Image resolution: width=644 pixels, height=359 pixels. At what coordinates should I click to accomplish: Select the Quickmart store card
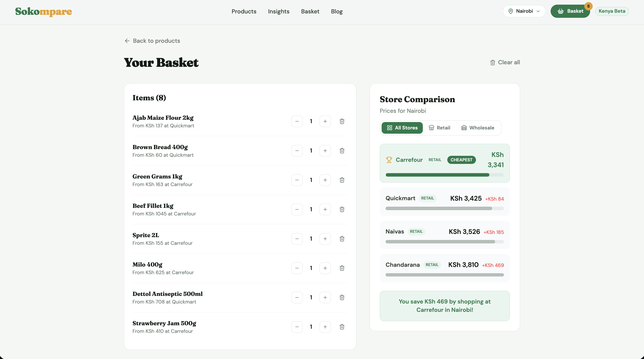point(445,202)
